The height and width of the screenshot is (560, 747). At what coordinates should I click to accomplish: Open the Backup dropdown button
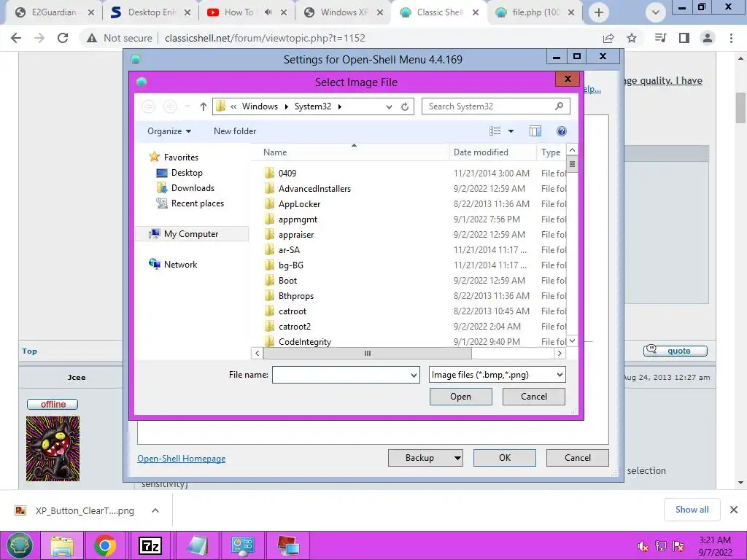(457, 458)
